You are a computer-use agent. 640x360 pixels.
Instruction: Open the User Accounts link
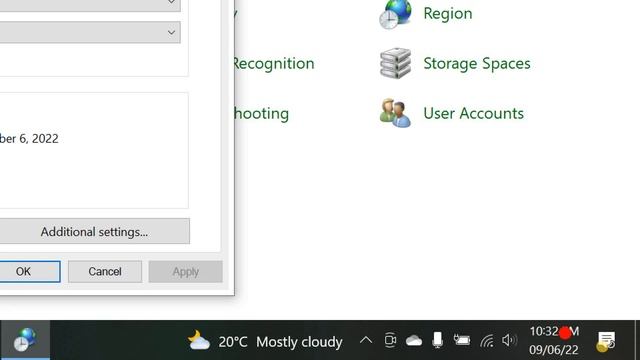pos(473,113)
